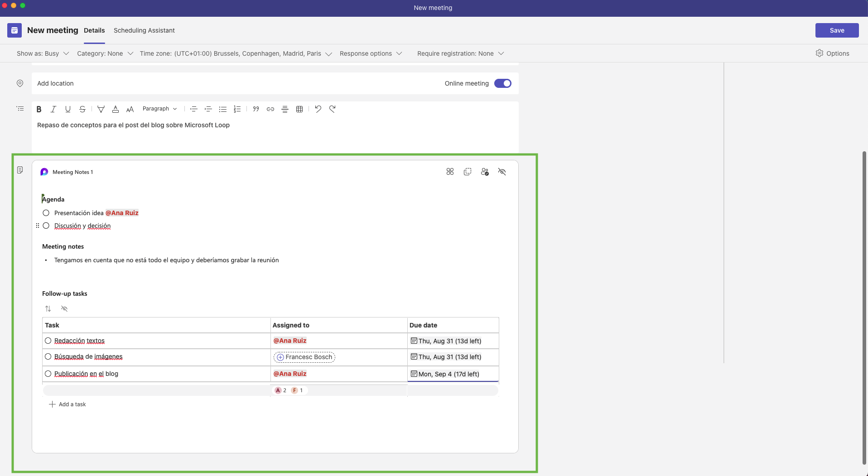Open the Category: None dropdown
This screenshot has height=476, width=868.
click(105, 53)
